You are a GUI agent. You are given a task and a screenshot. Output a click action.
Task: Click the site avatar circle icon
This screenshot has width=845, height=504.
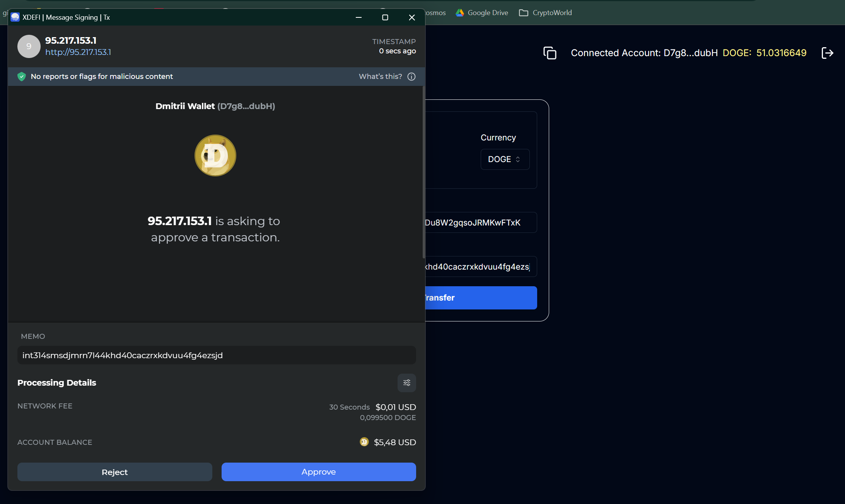[29, 46]
